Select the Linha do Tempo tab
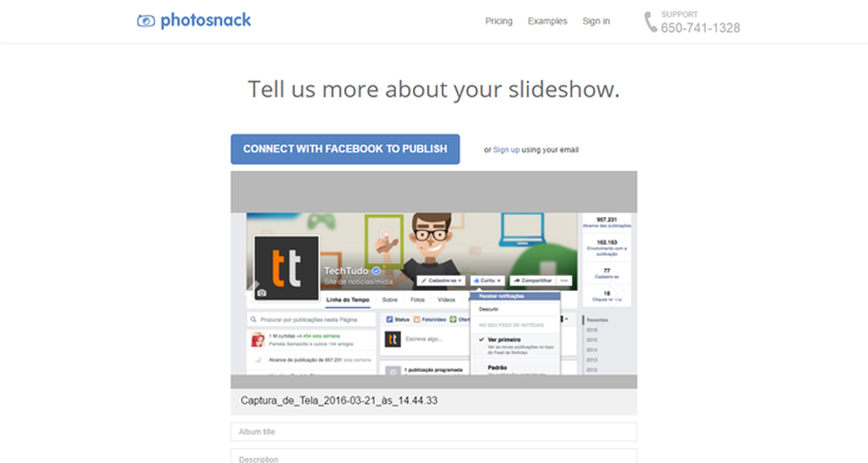This screenshot has height=463, width=868. 348,300
